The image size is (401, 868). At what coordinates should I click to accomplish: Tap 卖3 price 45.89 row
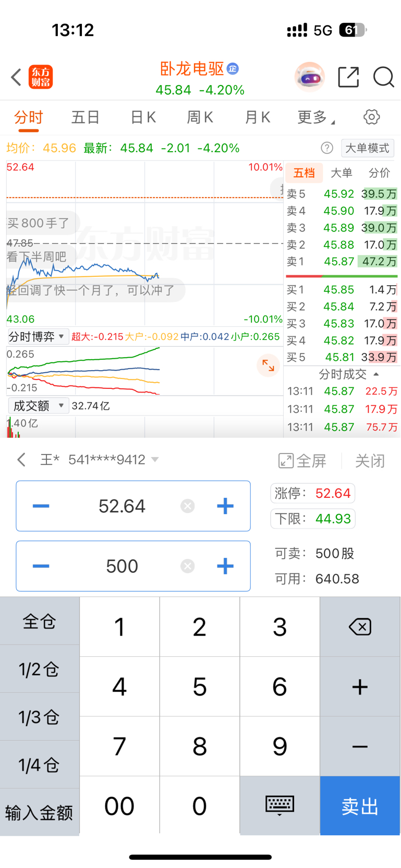[x=342, y=228]
